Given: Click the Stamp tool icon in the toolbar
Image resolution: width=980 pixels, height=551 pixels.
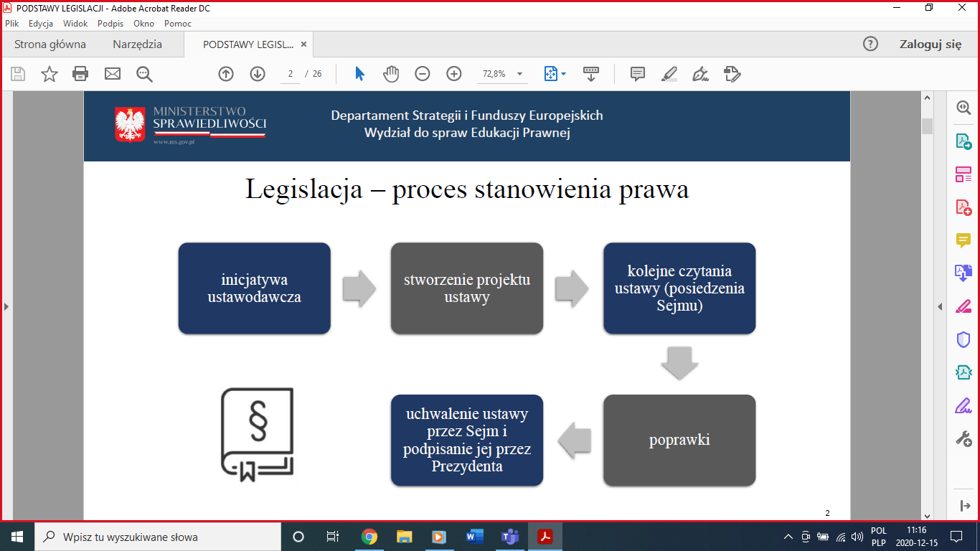Looking at the screenshot, I should coord(732,74).
